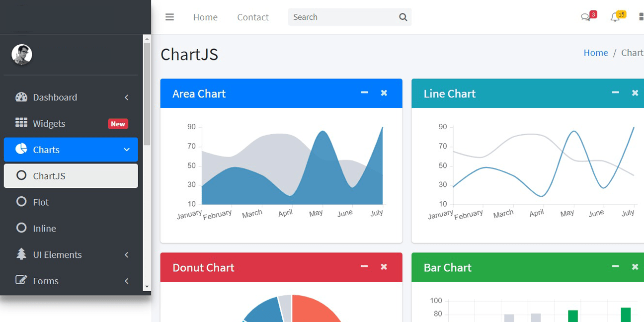Collapse the Line Chart card
This screenshot has height=322, width=644.
click(616, 92)
